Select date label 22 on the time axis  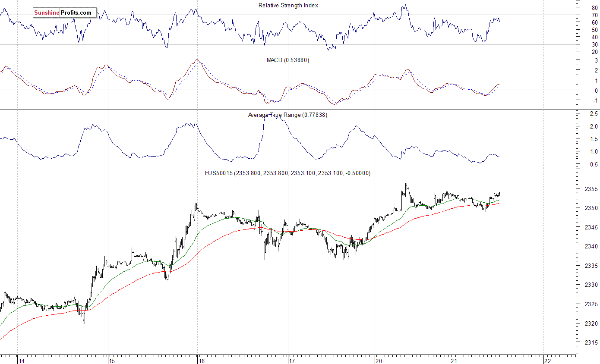[547, 361]
